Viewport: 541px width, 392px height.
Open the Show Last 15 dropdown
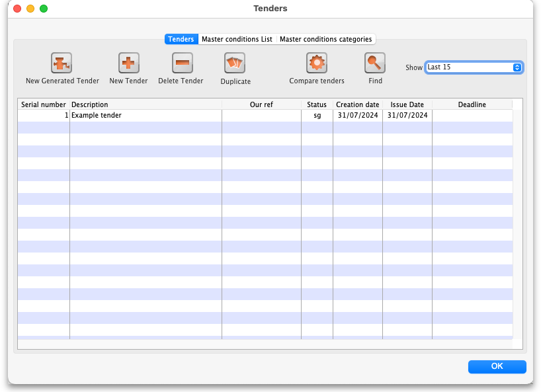pos(474,67)
